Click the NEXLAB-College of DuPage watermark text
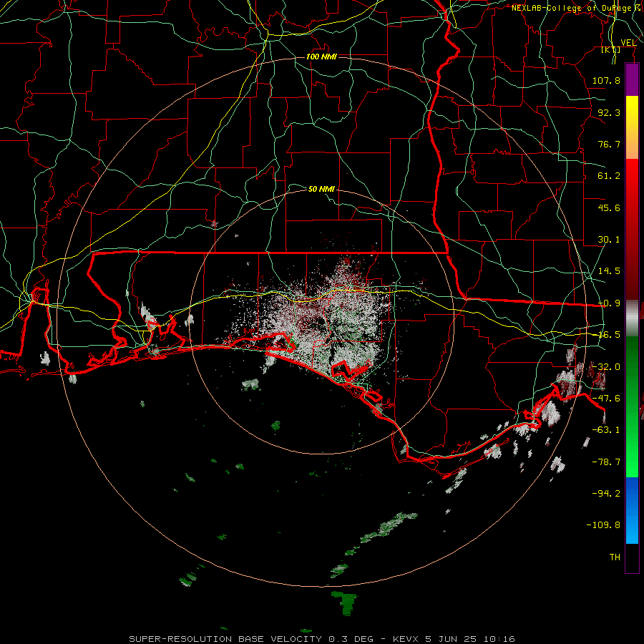 575,8
